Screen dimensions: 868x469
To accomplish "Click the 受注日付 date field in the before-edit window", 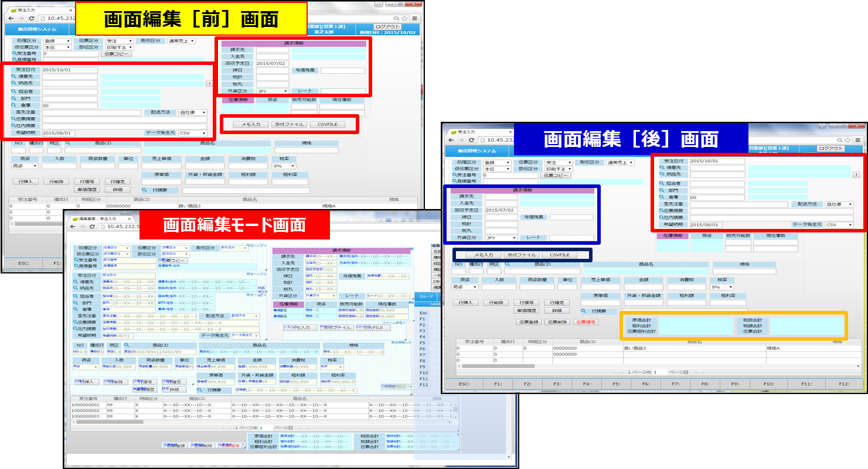I will (70, 70).
